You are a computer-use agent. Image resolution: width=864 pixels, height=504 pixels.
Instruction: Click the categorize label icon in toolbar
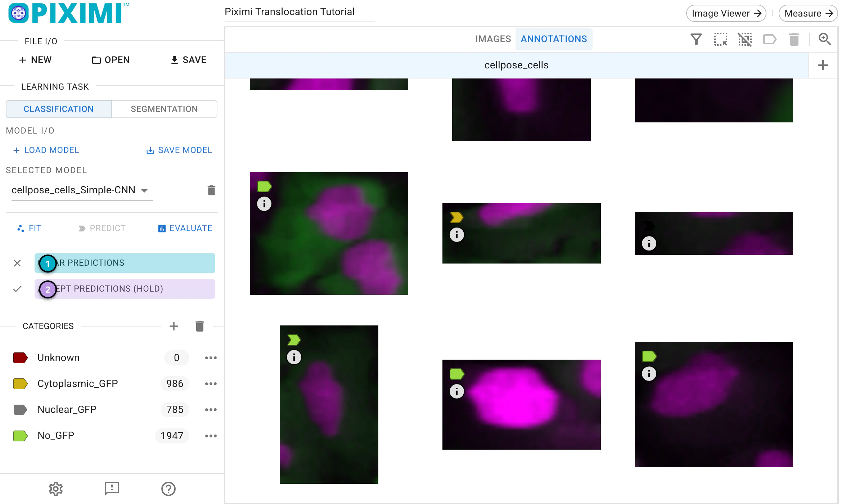(770, 39)
